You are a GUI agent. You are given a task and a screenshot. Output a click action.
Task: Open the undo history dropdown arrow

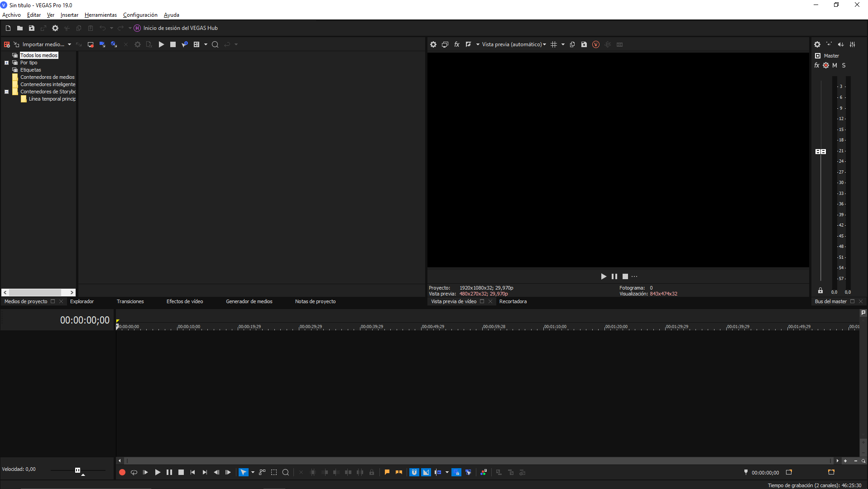(111, 28)
